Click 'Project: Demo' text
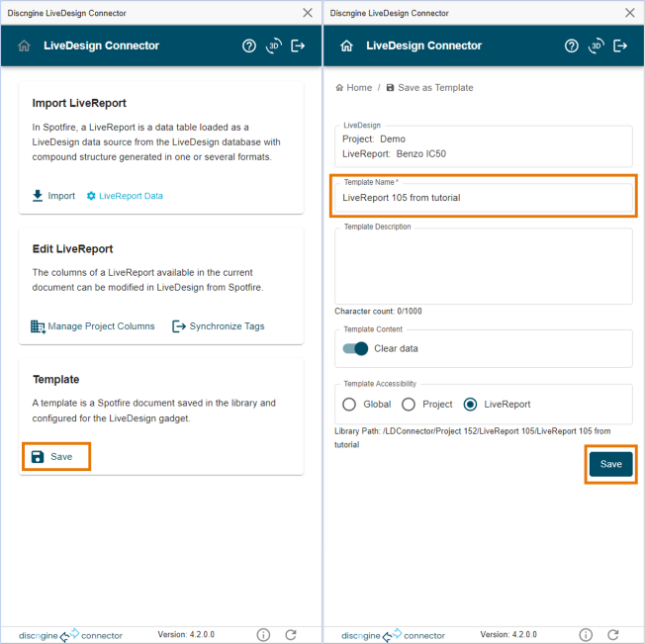Screen dimensions: 645x644 pos(374,139)
